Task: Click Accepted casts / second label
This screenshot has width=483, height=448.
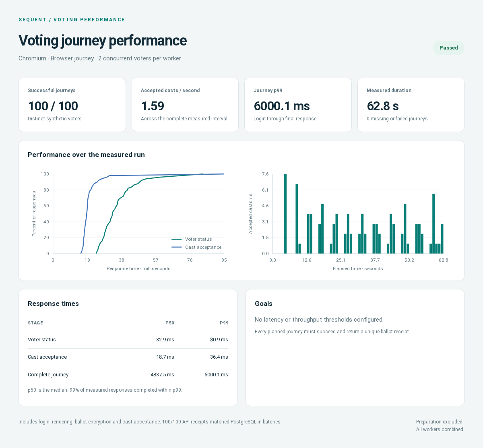Action: click(170, 91)
